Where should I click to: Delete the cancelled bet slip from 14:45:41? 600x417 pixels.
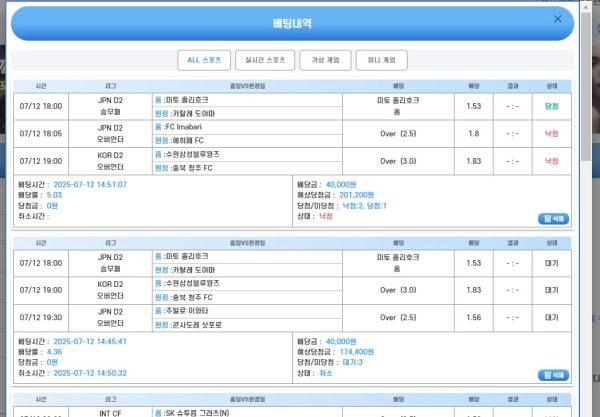pyautogui.click(x=553, y=375)
